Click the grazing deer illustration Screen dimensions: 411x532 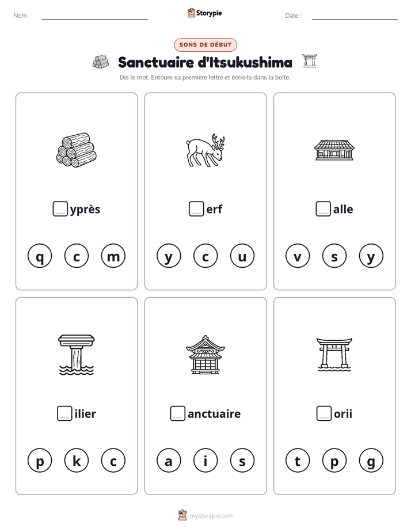point(205,150)
